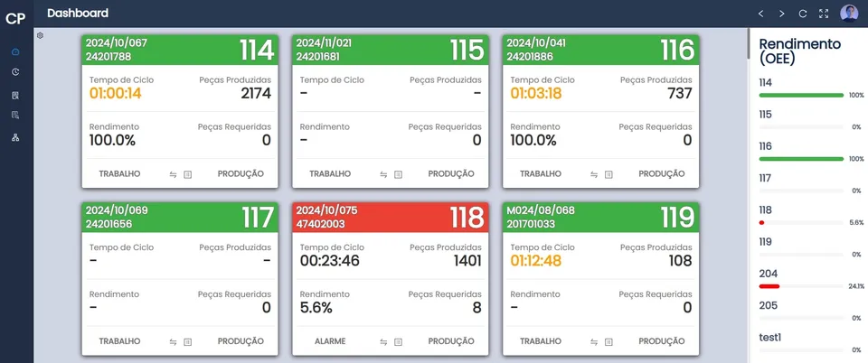Click ALARME on machine 118 card
This screenshot has height=363, width=868.
pos(330,341)
